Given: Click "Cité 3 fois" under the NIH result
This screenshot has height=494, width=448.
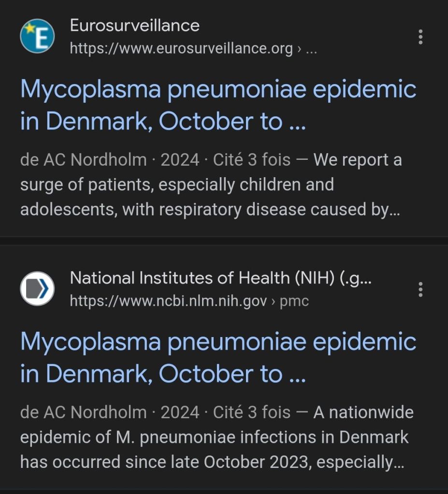Looking at the screenshot, I should (x=252, y=412).
